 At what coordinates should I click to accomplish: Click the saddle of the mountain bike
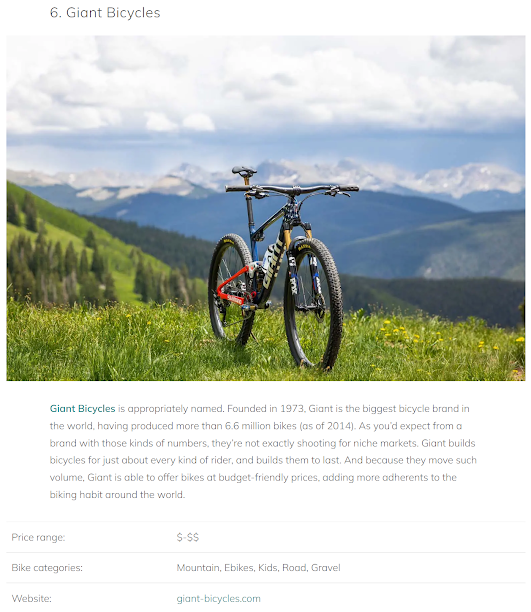click(x=244, y=171)
